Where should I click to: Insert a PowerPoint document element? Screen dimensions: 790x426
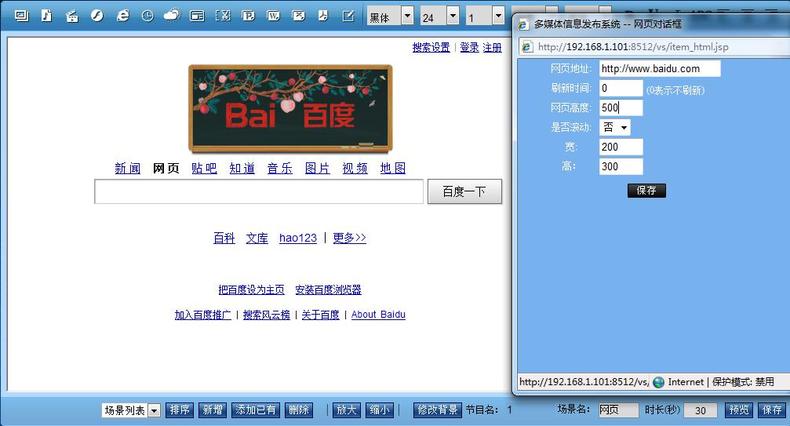point(248,16)
